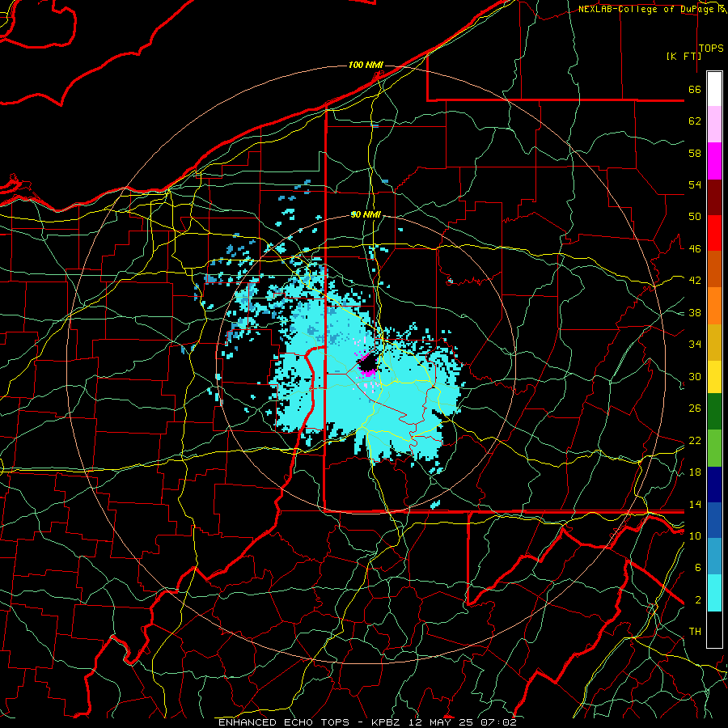Click the legend value "26"

pos(695,408)
